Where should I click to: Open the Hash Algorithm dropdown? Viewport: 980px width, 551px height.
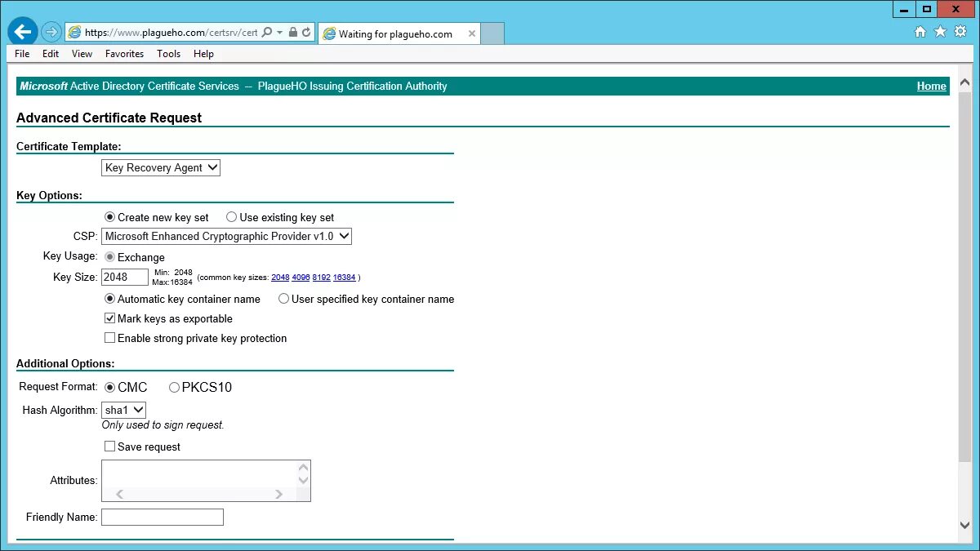[124, 410]
